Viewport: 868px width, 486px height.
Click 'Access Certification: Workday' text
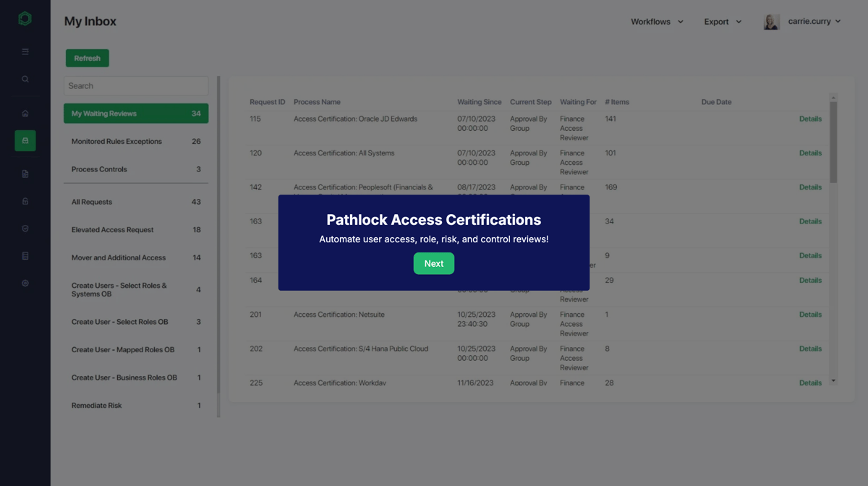pos(340,383)
